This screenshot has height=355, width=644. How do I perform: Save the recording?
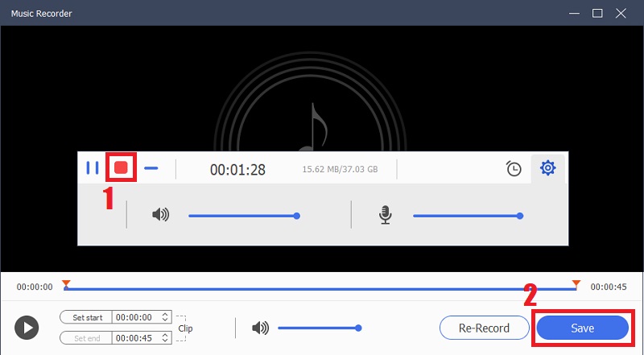[582, 328]
